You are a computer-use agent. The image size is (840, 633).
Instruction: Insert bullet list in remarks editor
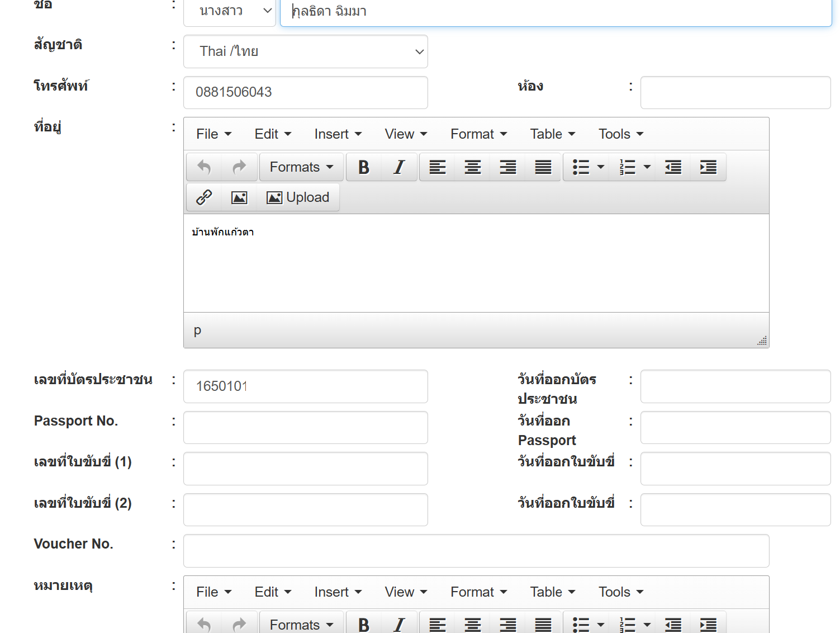[x=581, y=624]
